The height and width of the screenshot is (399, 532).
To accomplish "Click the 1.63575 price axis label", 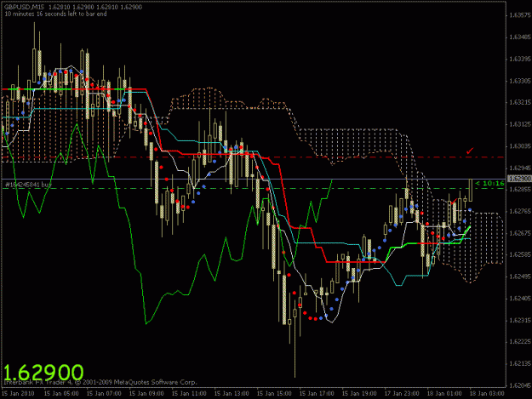I will [x=520, y=15].
